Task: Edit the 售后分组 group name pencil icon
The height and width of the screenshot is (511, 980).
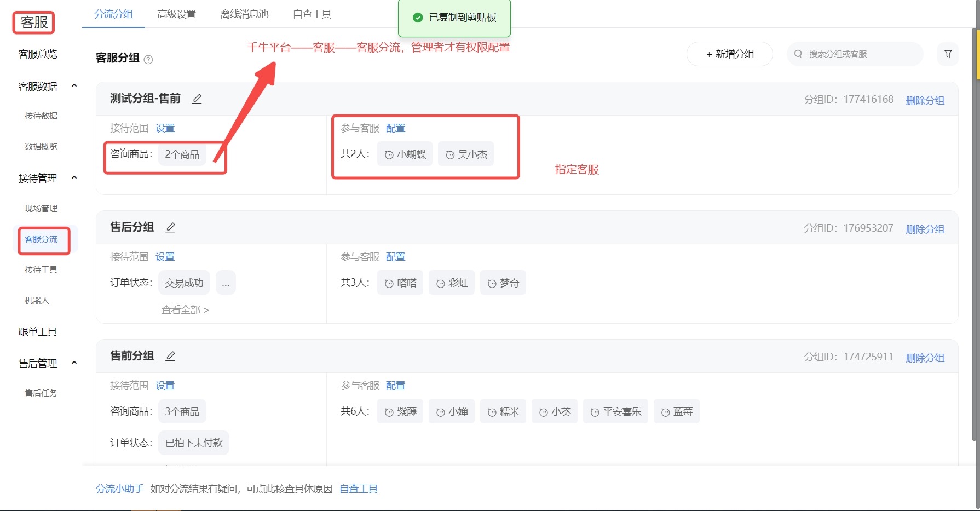Action: (170, 227)
